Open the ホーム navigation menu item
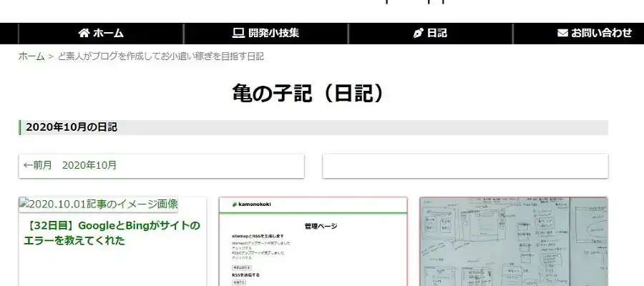Image resolution: width=644 pixels, height=286 pixels. 101,33
